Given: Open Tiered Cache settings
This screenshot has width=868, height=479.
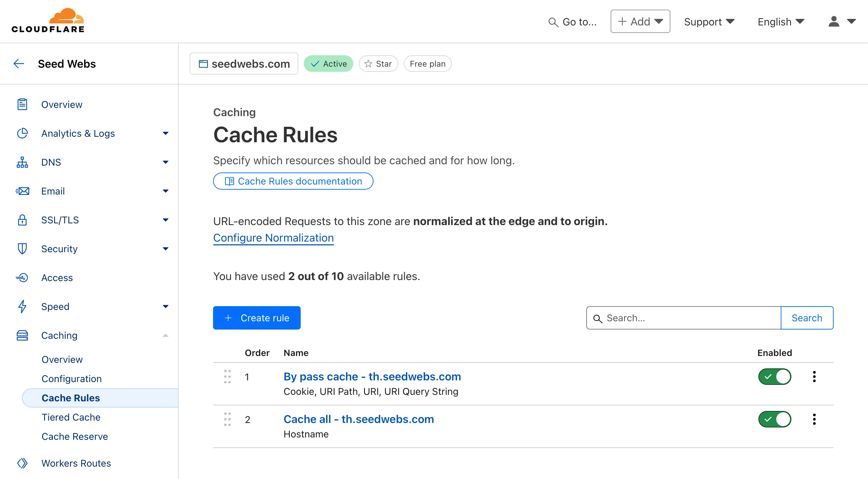Looking at the screenshot, I should click(71, 417).
